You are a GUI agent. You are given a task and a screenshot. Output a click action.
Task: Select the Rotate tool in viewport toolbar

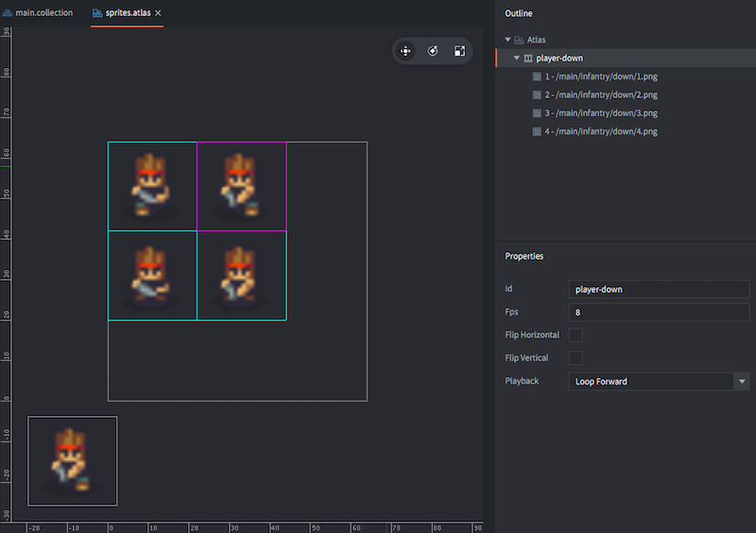(x=433, y=51)
